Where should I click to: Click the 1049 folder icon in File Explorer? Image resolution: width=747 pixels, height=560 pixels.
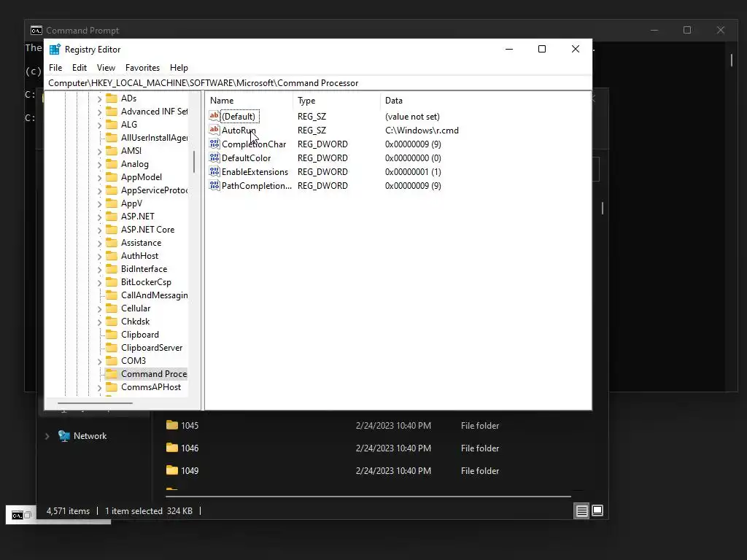(172, 470)
